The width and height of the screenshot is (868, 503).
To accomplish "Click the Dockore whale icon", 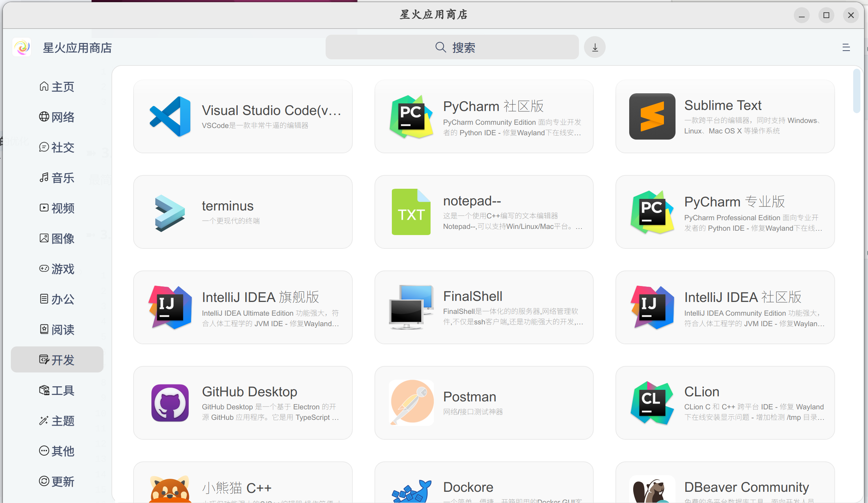I will tap(411, 490).
